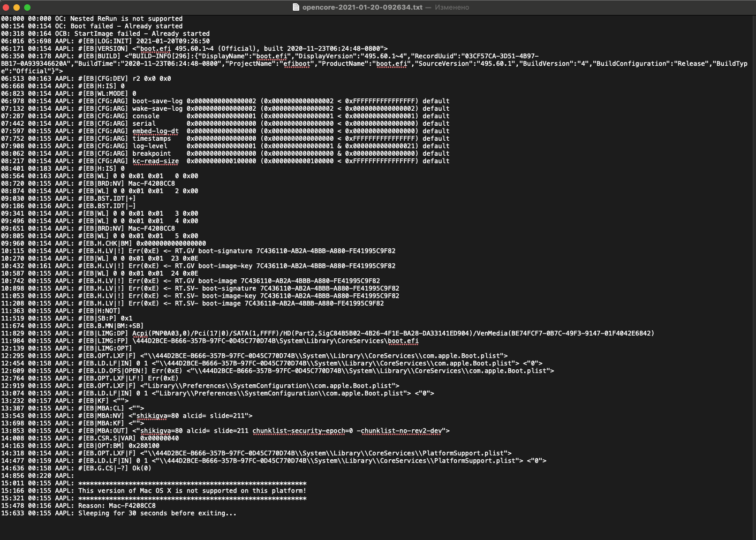Click the document icon in title bar

296,7
